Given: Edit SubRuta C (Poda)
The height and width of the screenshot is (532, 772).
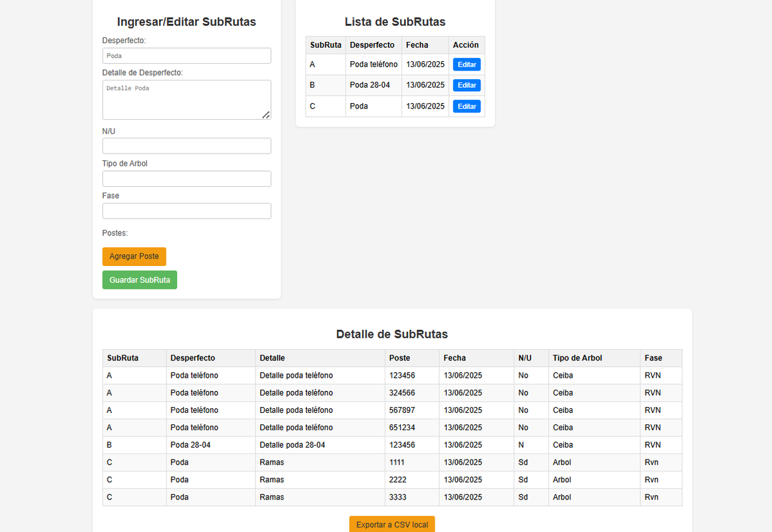Looking at the screenshot, I should [x=467, y=106].
